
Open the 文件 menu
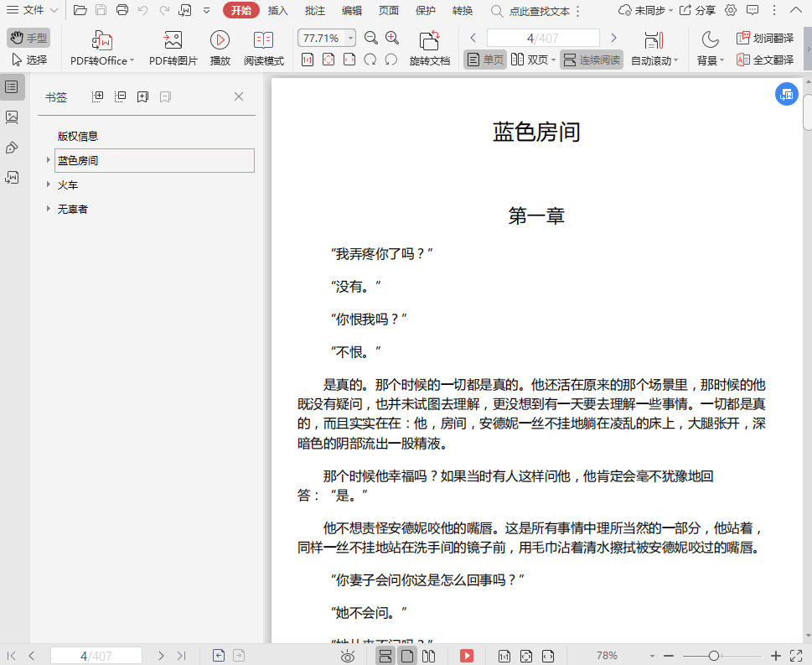pos(32,10)
